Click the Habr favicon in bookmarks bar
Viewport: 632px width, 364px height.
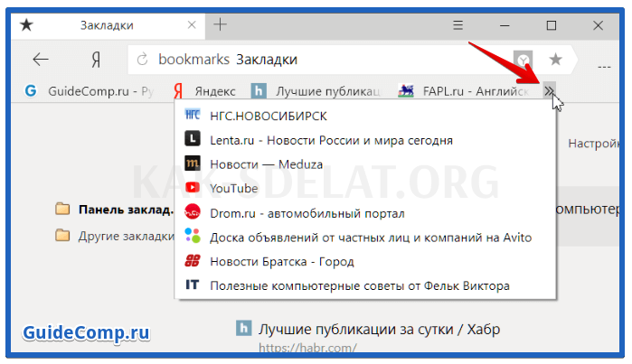point(259,91)
